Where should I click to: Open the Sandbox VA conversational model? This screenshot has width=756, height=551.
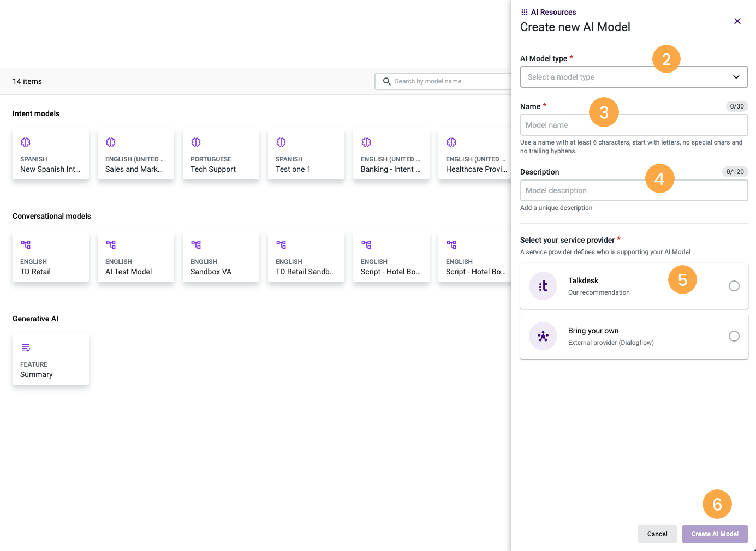(x=221, y=256)
